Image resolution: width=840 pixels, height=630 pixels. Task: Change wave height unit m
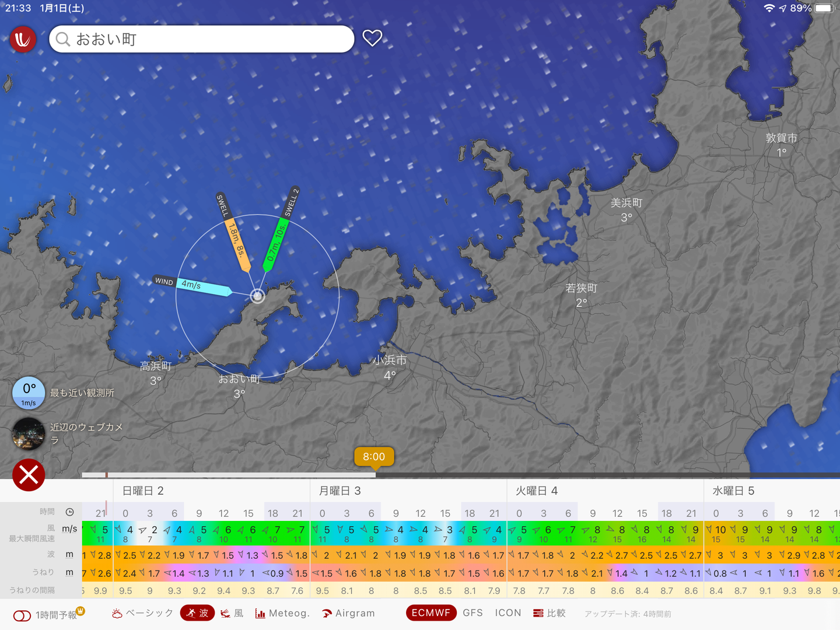pyautogui.click(x=69, y=554)
